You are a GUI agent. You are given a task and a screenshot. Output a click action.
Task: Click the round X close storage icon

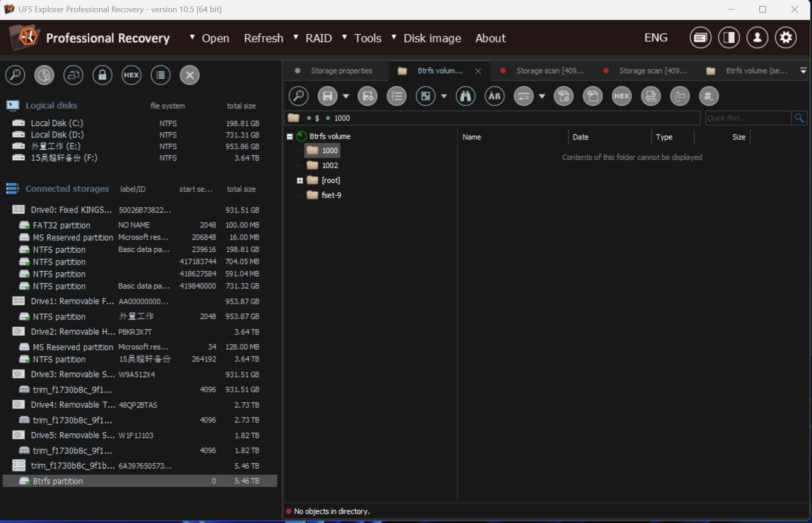tap(190, 75)
